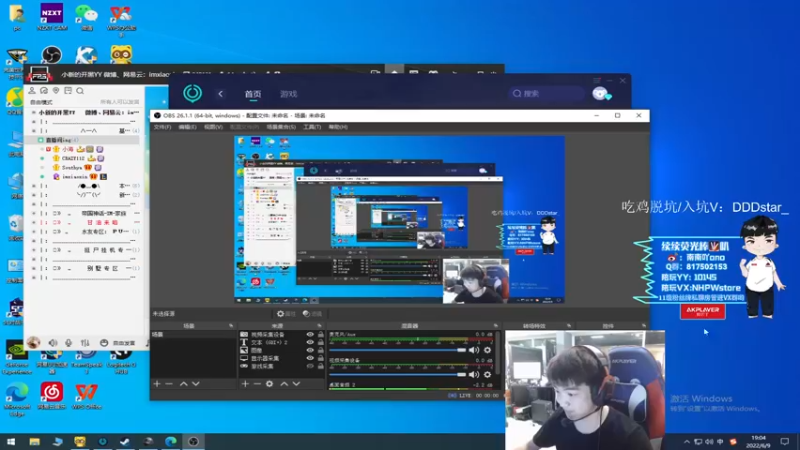The height and width of the screenshot is (450, 800).
Task: Remove the selected scene with minus icon
Action: [x=169, y=384]
